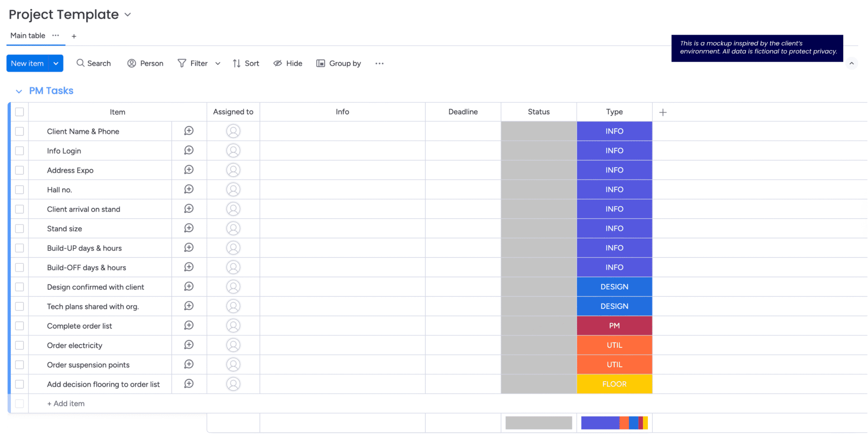Viewport: 868px width, 434px height.
Task: Assign person avatar for Stand size row
Action: pos(233,229)
